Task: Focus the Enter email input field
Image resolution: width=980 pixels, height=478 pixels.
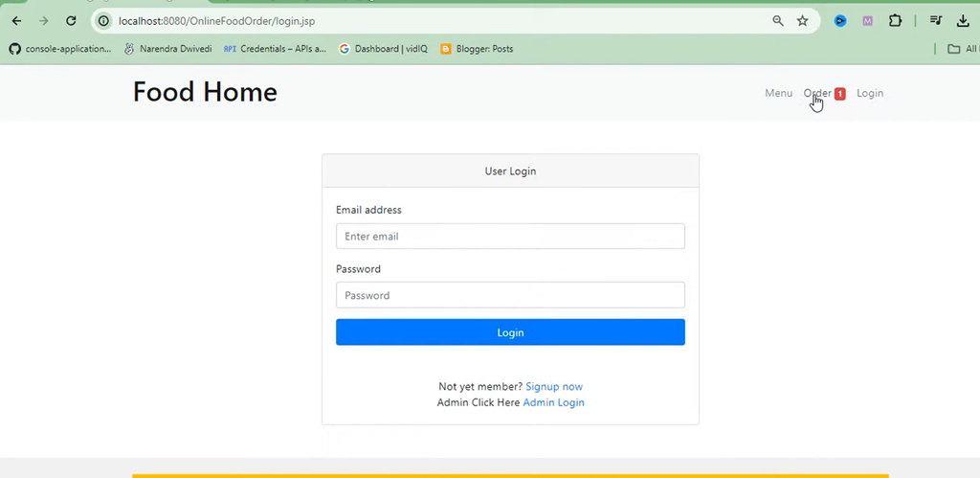Action: [511, 236]
